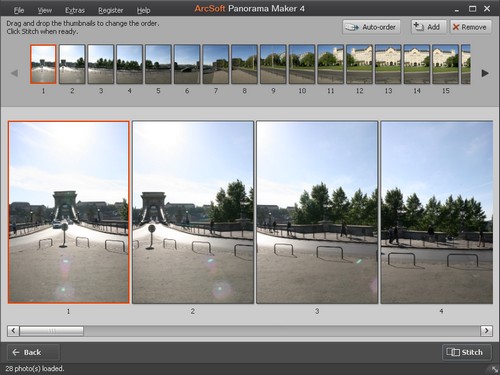Click the horizontal scrollbar left arrow
The height and width of the screenshot is (375, 500).
tap(13, 331)
